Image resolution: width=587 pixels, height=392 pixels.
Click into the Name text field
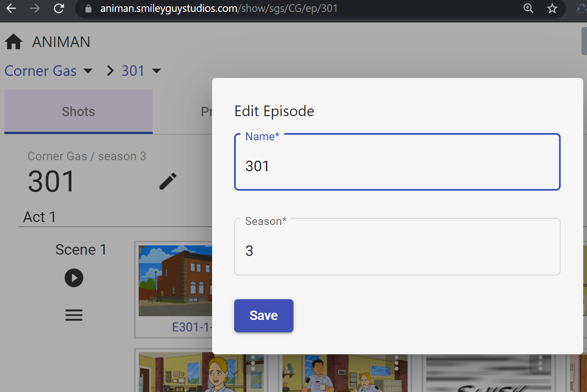pyautogui.click(x=397, y=166)
